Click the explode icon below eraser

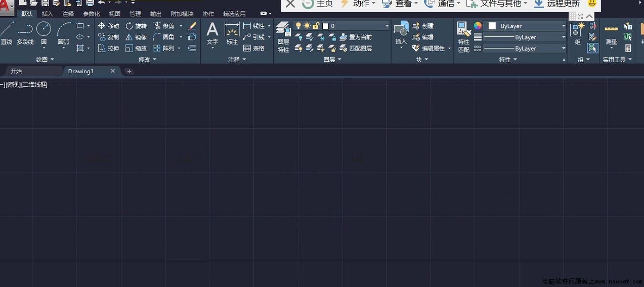pos(192,37)
